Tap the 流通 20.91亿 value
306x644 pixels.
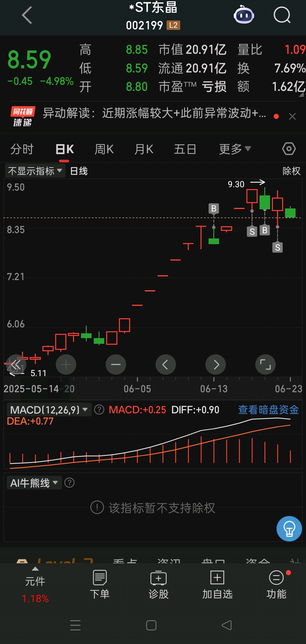coord(192,68)
